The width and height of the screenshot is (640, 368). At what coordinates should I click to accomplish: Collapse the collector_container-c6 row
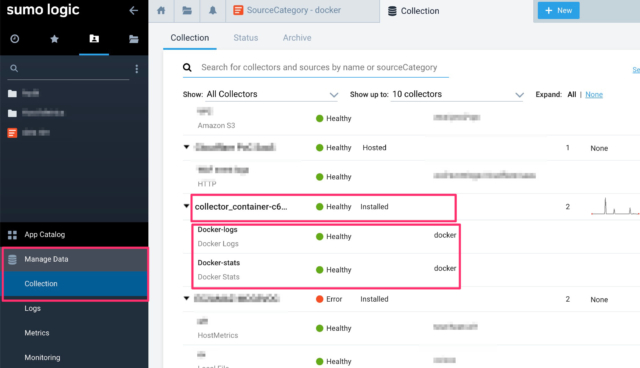point(187,206)
